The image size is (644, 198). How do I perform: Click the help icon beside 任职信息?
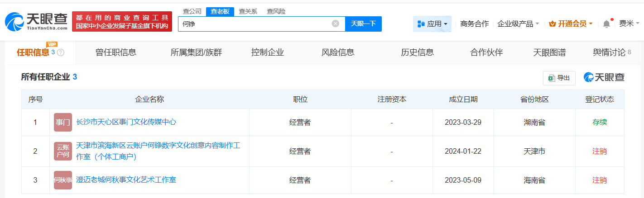coord(61,52)
